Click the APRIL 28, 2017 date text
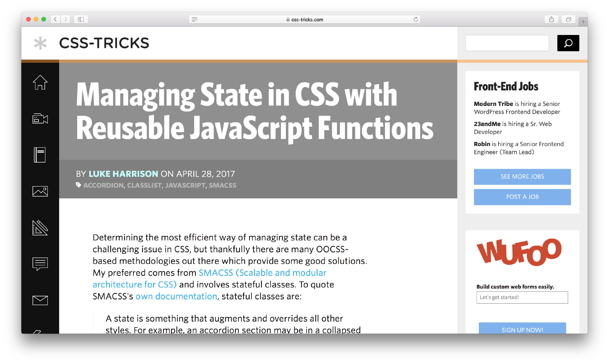609x364 pixels. 206,174
